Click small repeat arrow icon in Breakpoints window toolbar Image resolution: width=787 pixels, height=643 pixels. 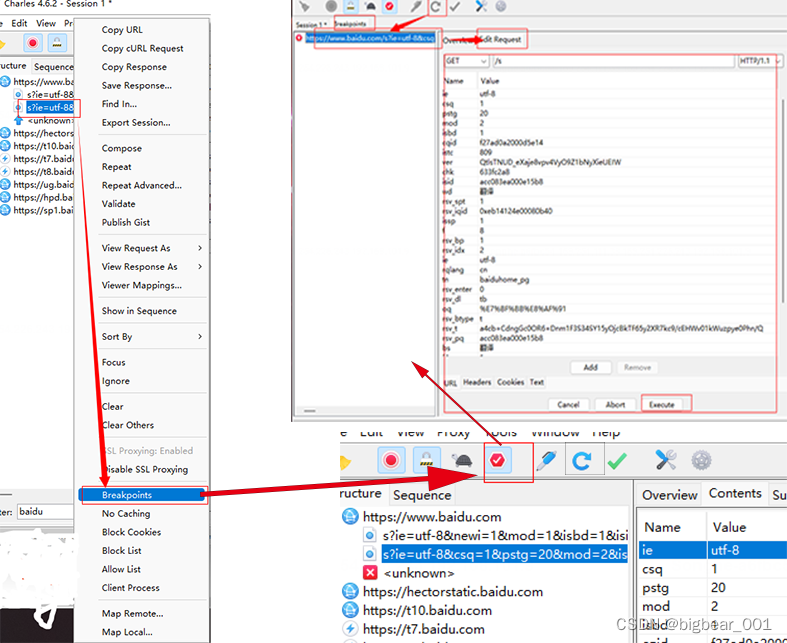tap(436, 7)
